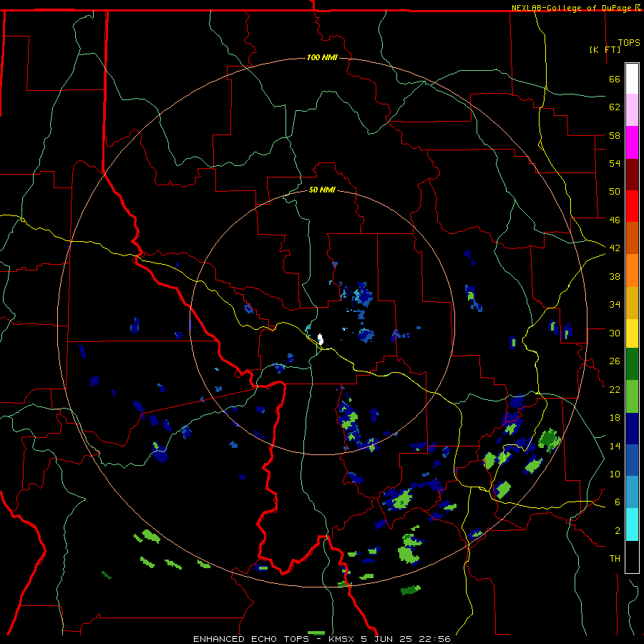This screenshot has height=644, width=644.
Task: Select the dark orange legend swatch
Action: 632,238
